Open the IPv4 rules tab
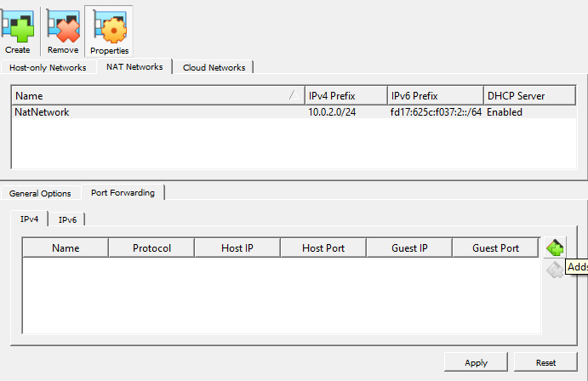The image size is (588, 381). point(30,219)
